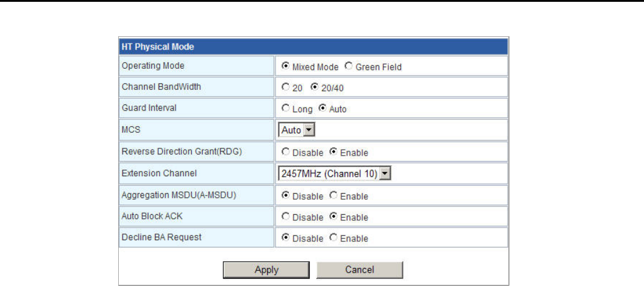Choose Long guard interval
The width and height of the screenshot is (644, 286).
(x=286, y=109)
